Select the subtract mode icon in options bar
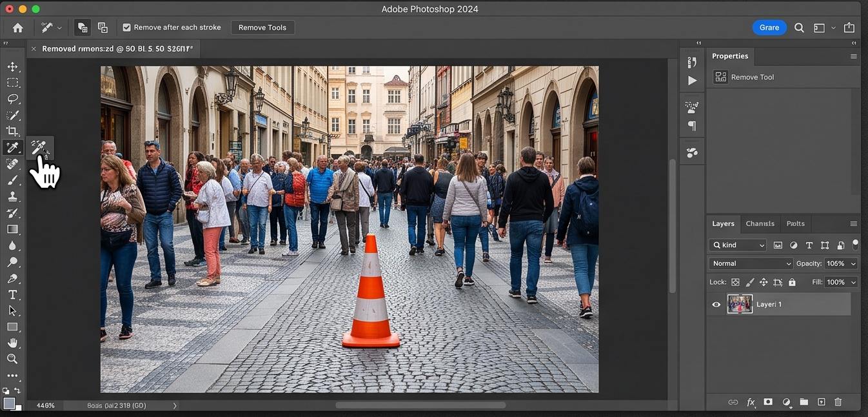This screenshot has width=868, height=417. (x=103, y=28)
